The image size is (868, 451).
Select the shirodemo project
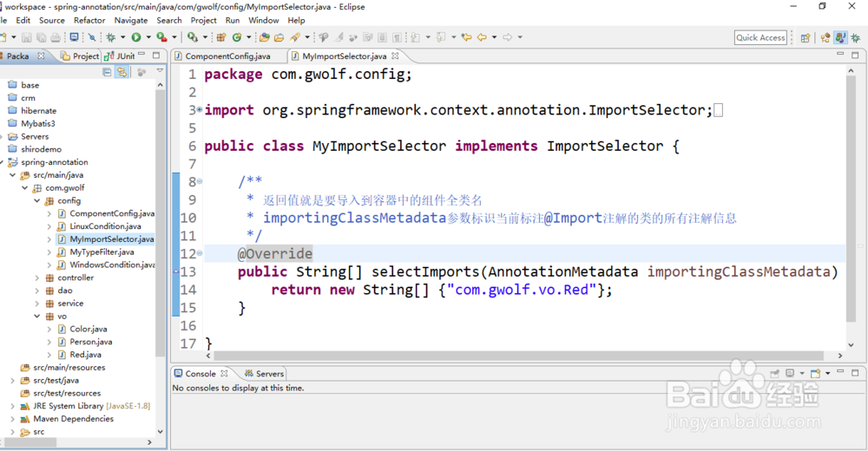(x=41, y=149)
